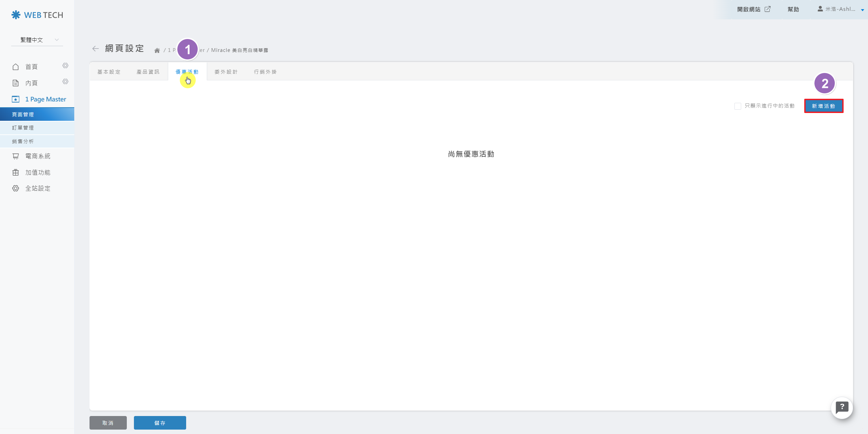Collapse the 1 Page Master sidebar section
The height and width of the screenshot is (434, 868).
click(45, 99)
